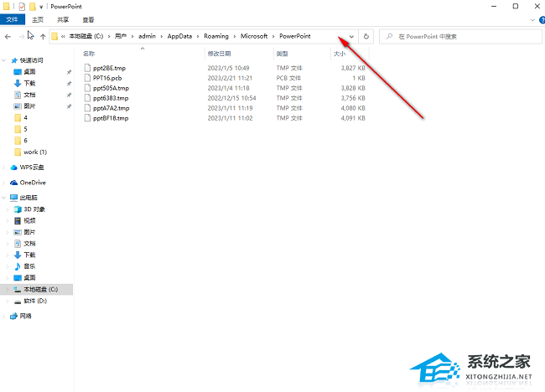
Task: Click the 本地磁盘 (C:) breadcrumb segment
Action: click(x=86, y=36)
